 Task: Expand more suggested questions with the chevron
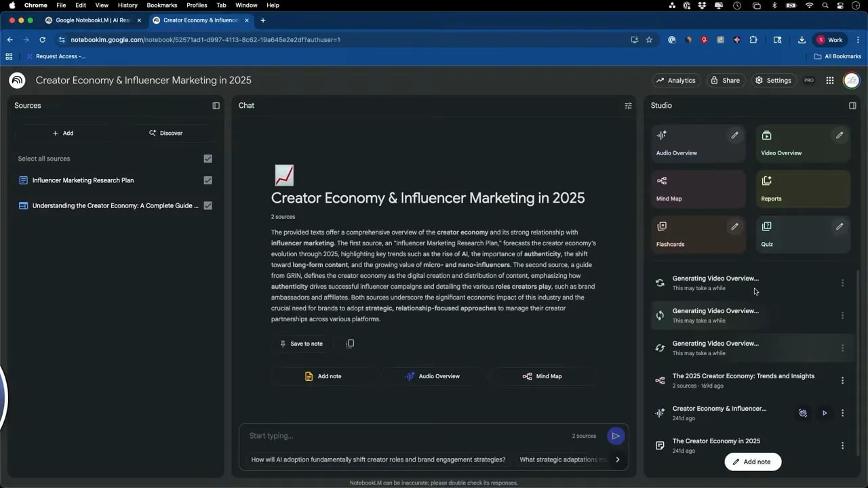pos(618,459)
